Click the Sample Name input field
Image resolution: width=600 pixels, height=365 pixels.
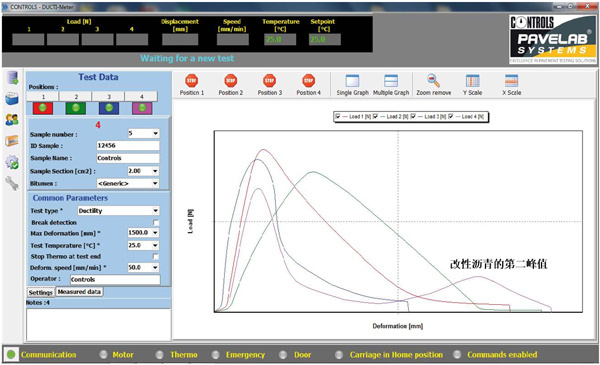click(128, 158)
